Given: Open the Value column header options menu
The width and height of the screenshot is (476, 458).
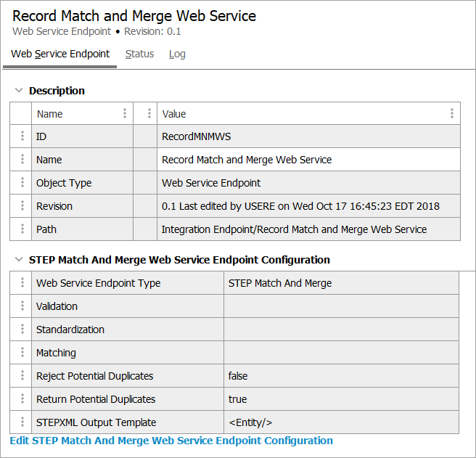Looking at the screenshot, I should 451,114.
